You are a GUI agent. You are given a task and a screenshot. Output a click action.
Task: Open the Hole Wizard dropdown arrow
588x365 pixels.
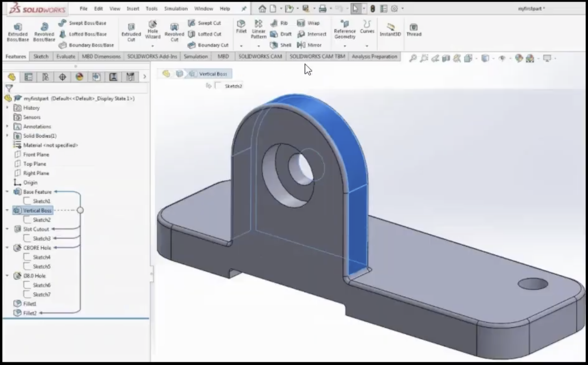152,46
